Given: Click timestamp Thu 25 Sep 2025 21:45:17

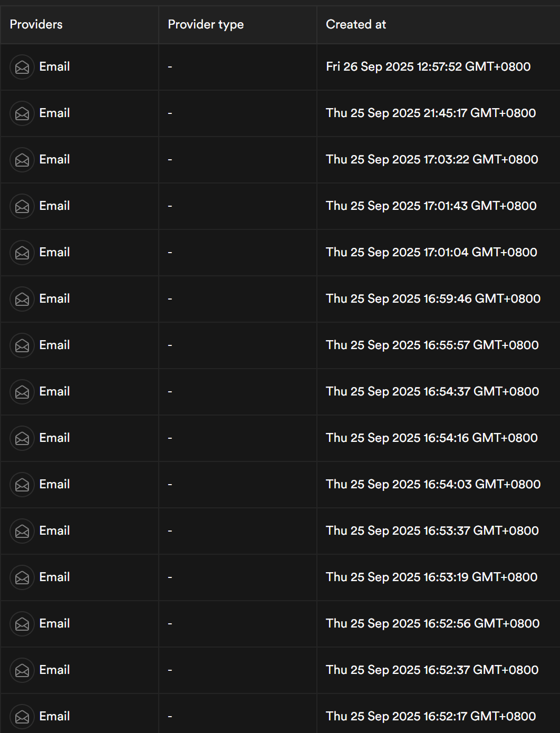Looking at the screenshot, I should (430, 113).
